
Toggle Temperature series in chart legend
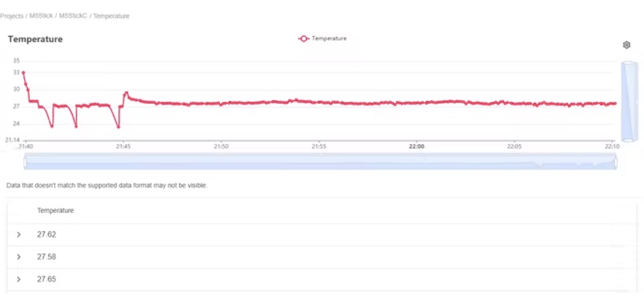(x=323, y=39)
